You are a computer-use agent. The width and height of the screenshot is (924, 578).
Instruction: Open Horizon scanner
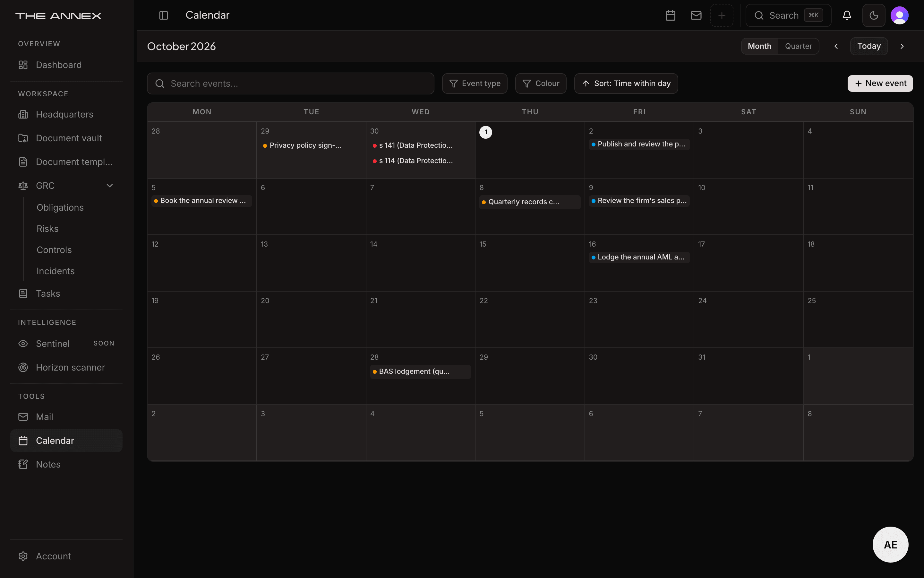pos(66,367)
